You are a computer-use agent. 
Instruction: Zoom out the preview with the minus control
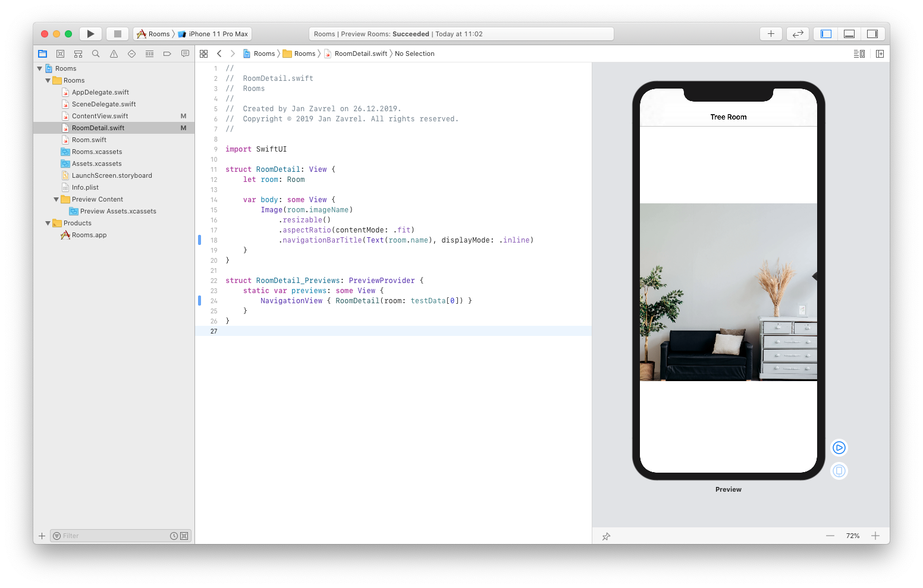coord(830,536)
